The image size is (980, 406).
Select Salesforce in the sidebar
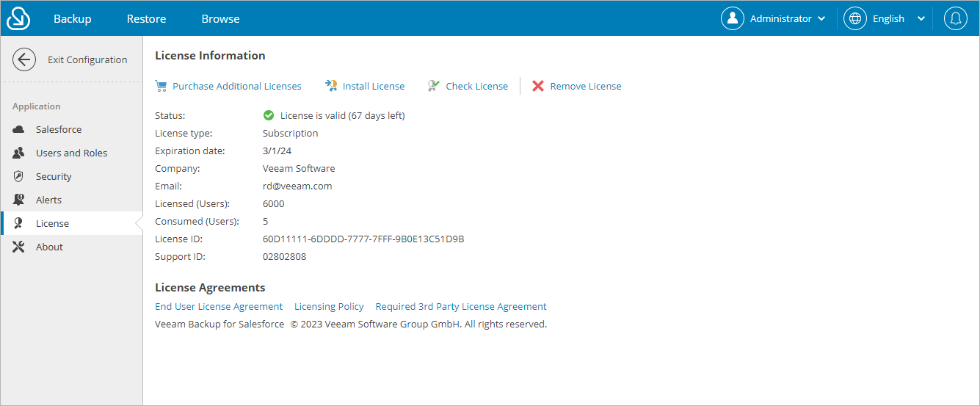click(x=72, y=129)
